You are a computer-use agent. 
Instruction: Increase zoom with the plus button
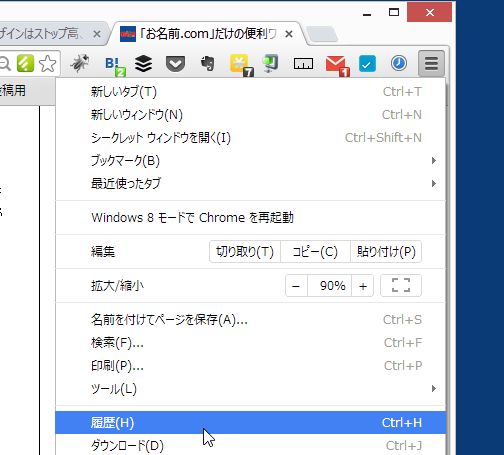[x=363, y=286]
